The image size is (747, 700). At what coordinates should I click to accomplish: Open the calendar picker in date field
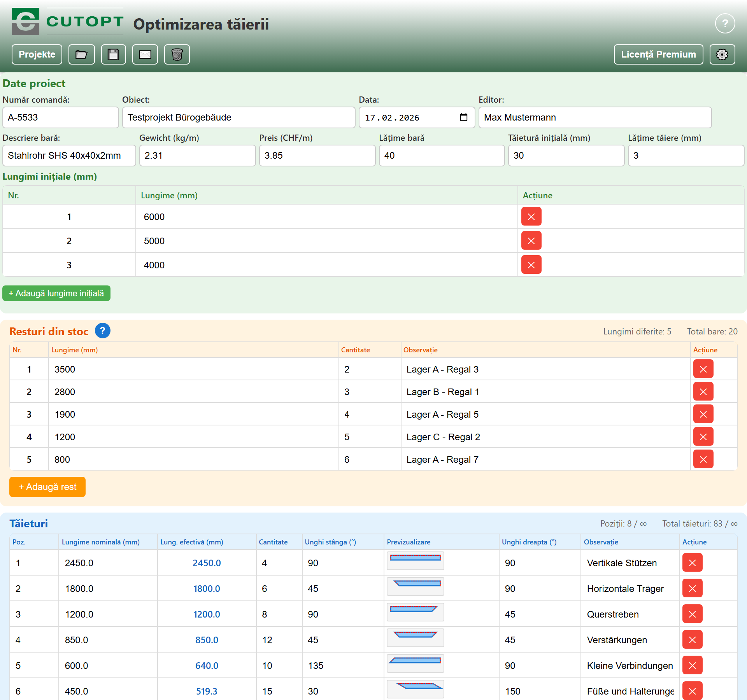pos(464,117)
